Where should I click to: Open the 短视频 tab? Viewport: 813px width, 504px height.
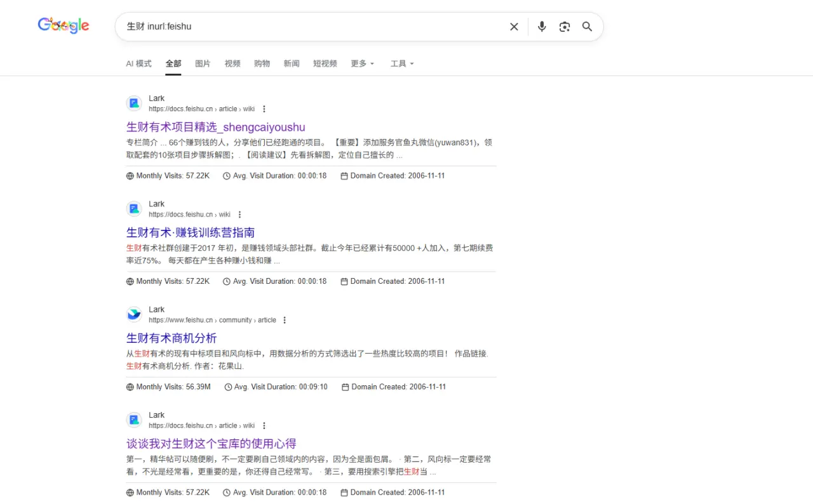[325, 63]
